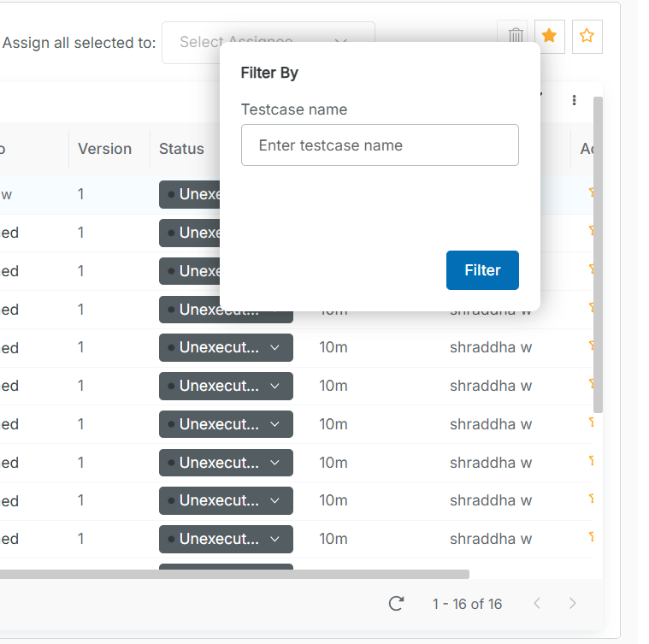Focus the Enter testcase name field

coord(380,145)
